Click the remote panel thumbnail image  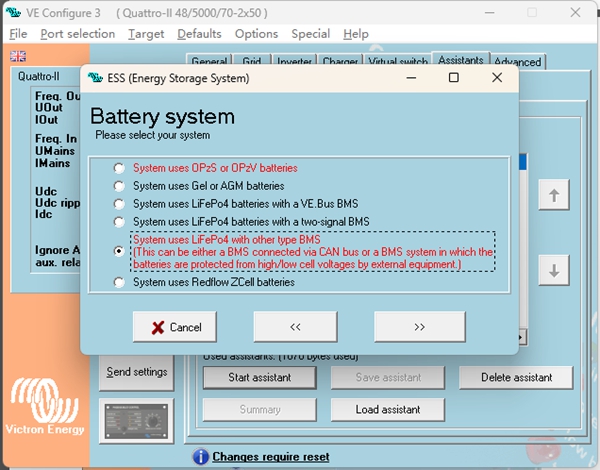click(x=136, y=421)
